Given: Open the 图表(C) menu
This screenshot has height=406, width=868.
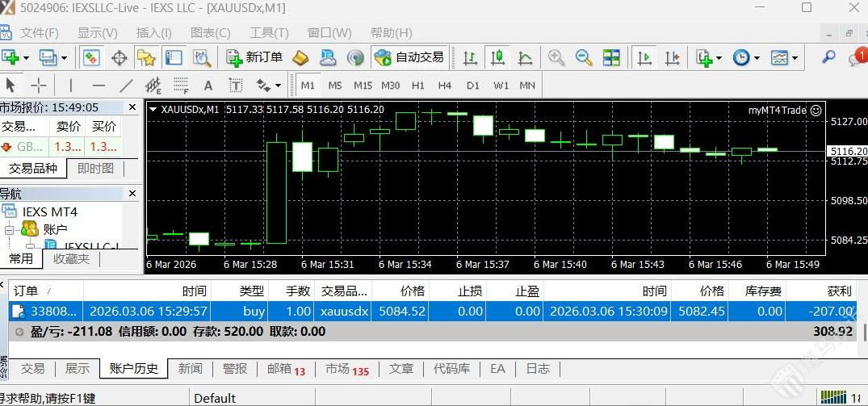Looking at the screenshot, I should [210, 33].
